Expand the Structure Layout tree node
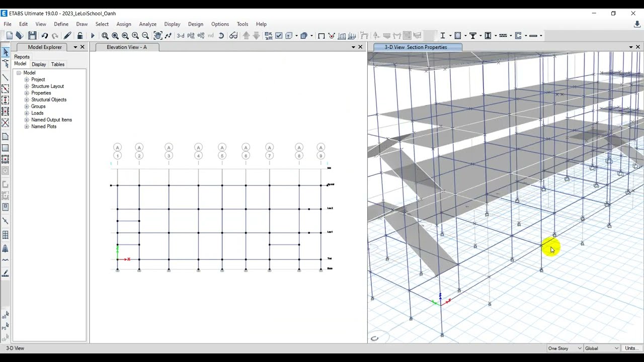 pyautogui.click(x=27, y=86)
